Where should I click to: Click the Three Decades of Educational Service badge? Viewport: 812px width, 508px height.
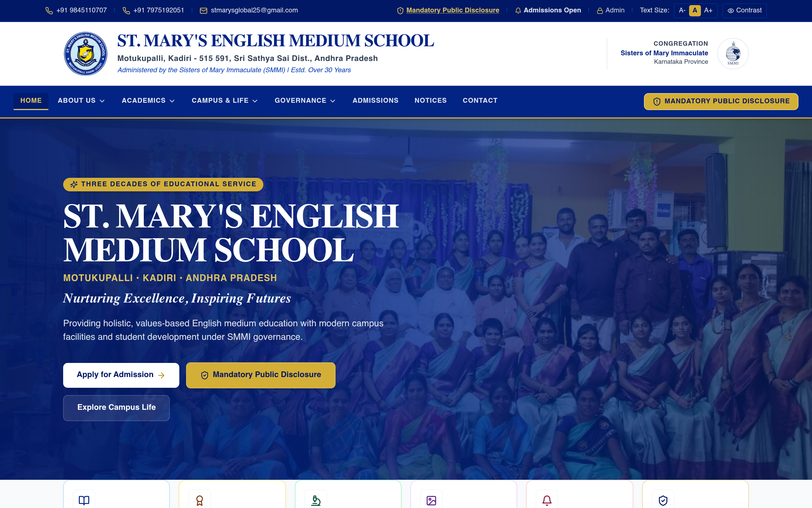coord(163,185)
